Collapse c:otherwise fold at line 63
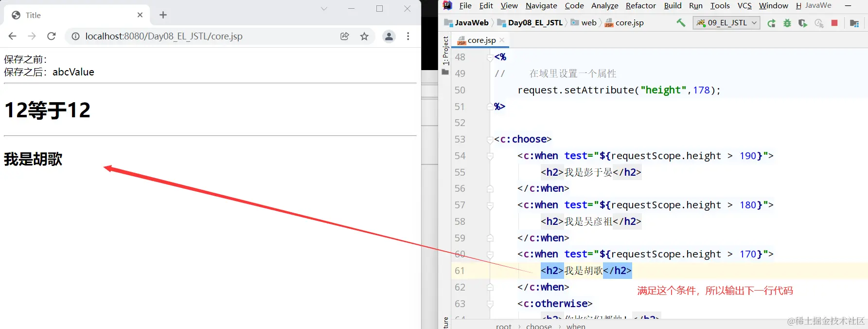The height and width of the screenshot is (329, 868). coord(490,304)
